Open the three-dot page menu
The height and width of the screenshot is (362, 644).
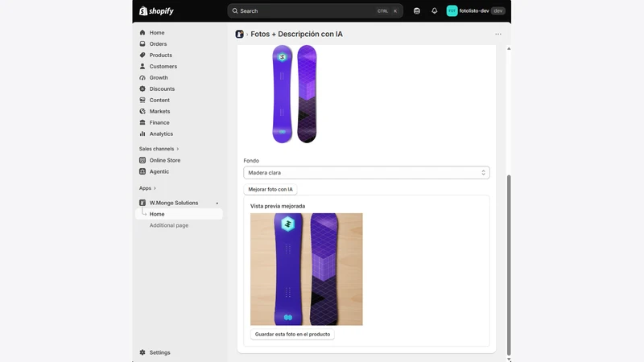click(498, 34)
